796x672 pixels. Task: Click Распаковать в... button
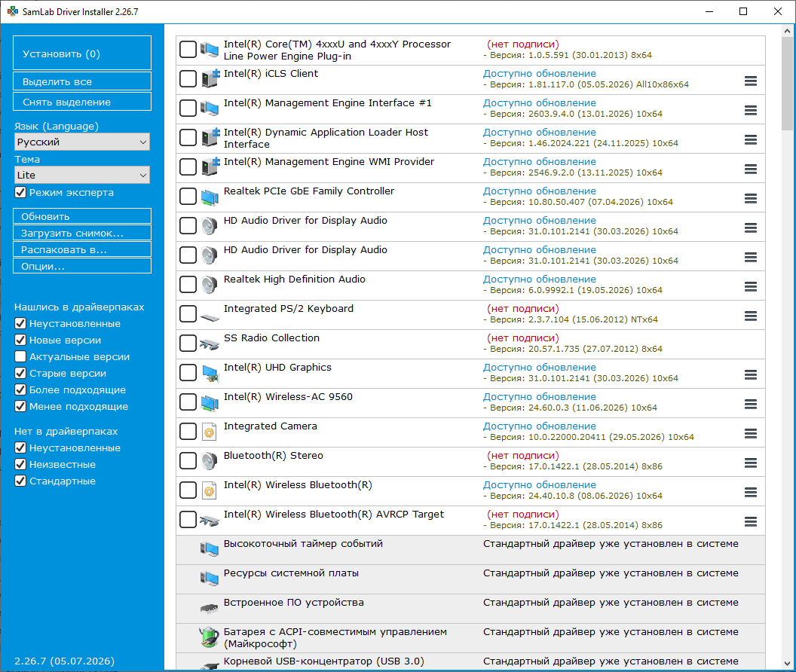tap(82, 249)
